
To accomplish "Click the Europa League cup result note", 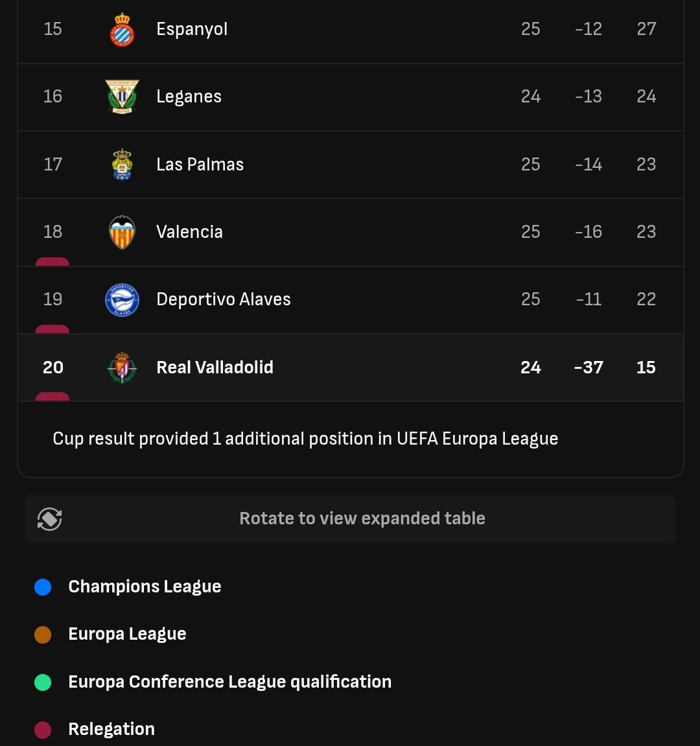I will click(305, 439).
